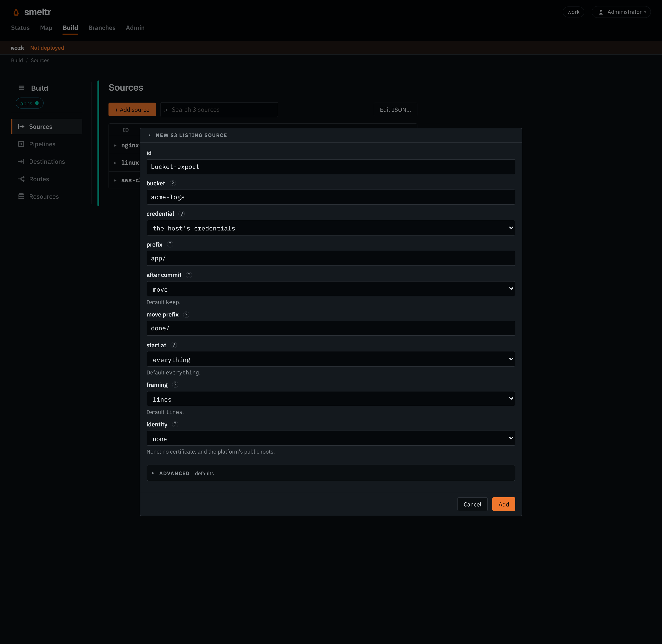Image resolution: width=662 pixels, height=644 pixels.
Task: Click the work environment pill
Action: coord(574,12)
